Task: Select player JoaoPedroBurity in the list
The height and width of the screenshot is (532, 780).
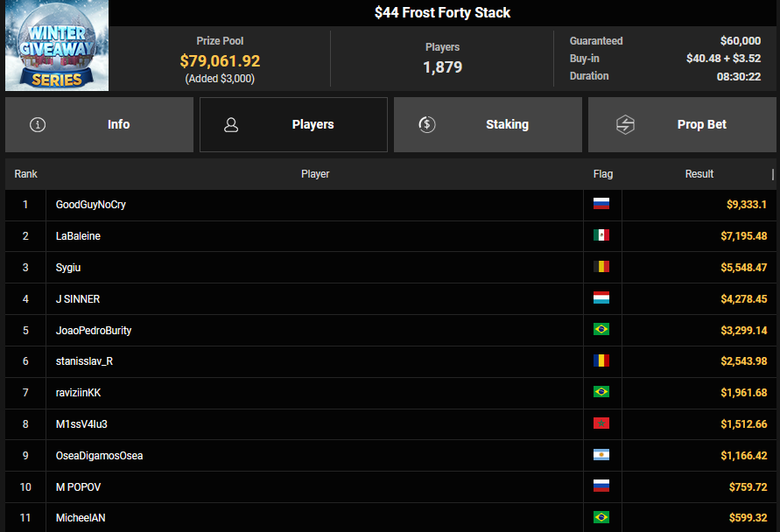Action: (94, 331)
